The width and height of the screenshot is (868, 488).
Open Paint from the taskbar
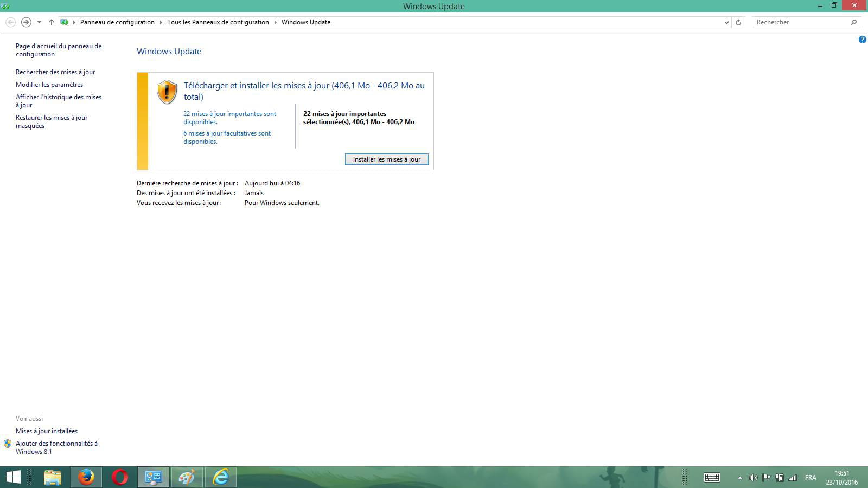click(187, 477)
